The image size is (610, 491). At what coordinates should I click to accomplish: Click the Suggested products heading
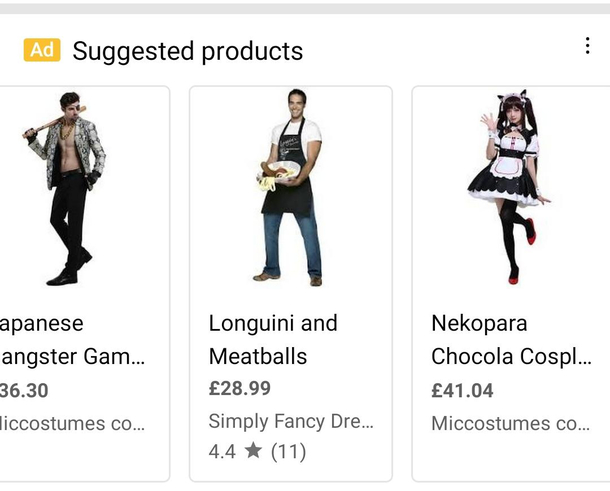tap(187, 50)
